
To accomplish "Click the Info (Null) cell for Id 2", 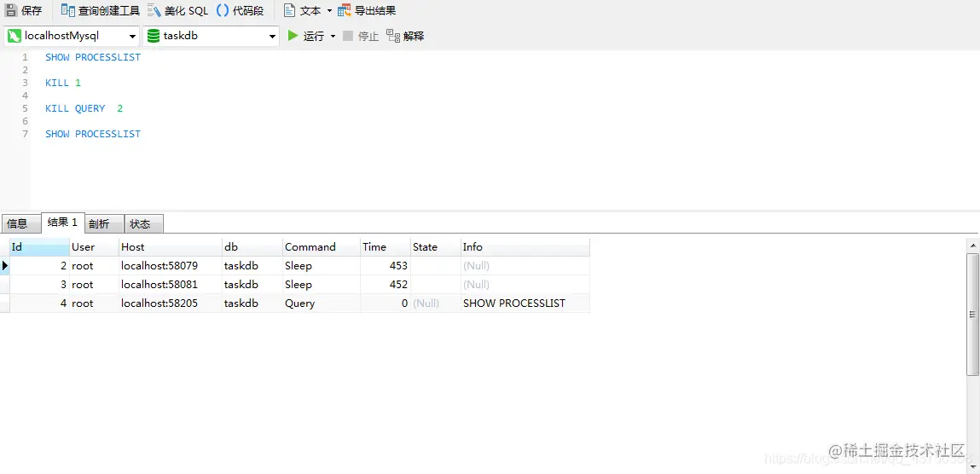I will tap(525, 265).
